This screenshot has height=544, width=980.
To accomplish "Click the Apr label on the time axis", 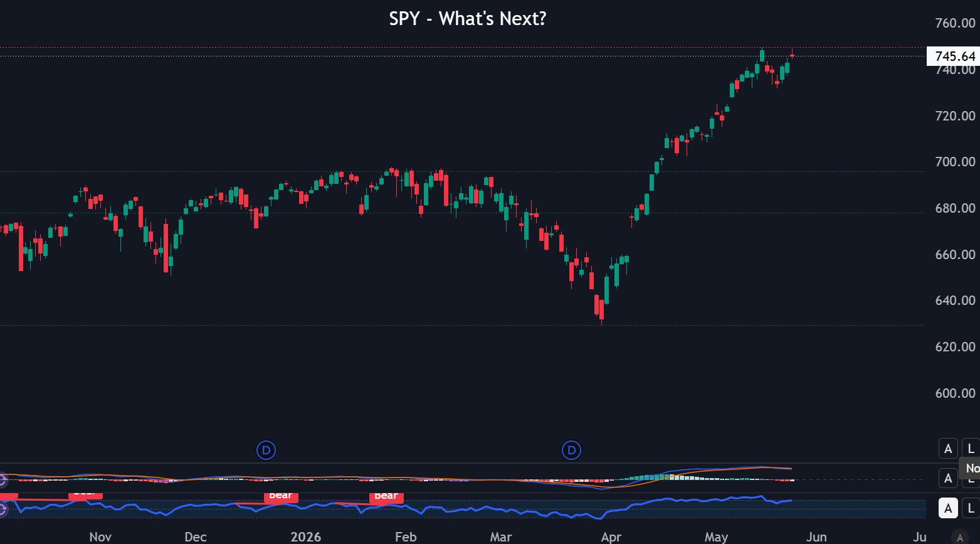I will tap(611, 537).
